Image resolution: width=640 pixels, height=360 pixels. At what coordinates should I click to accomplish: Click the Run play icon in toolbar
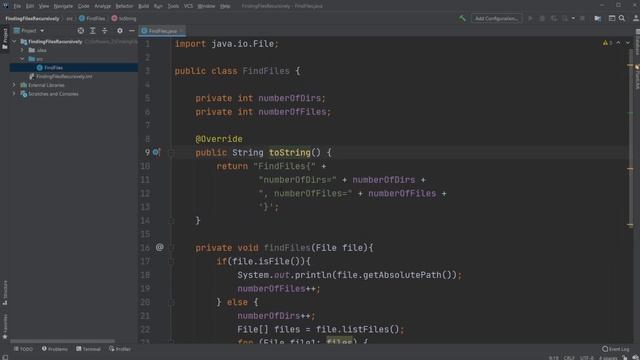click(x=530, y=18)
